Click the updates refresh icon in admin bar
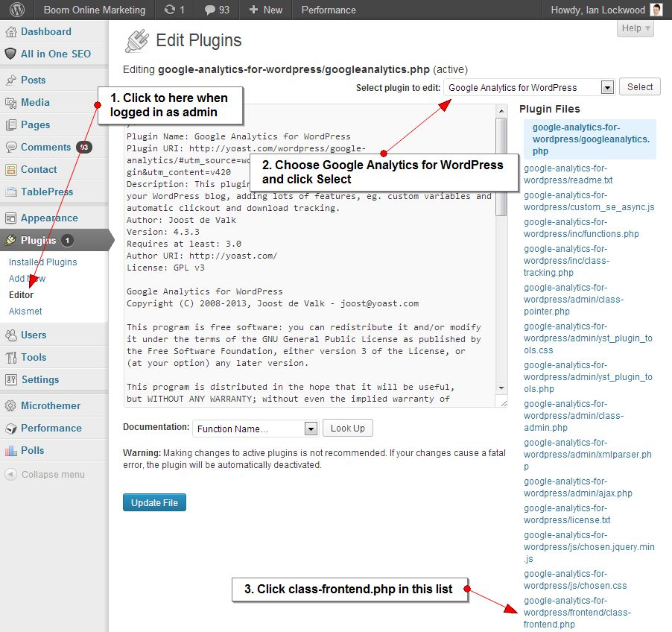The image size is (672, 632). [x=170, y=10]
